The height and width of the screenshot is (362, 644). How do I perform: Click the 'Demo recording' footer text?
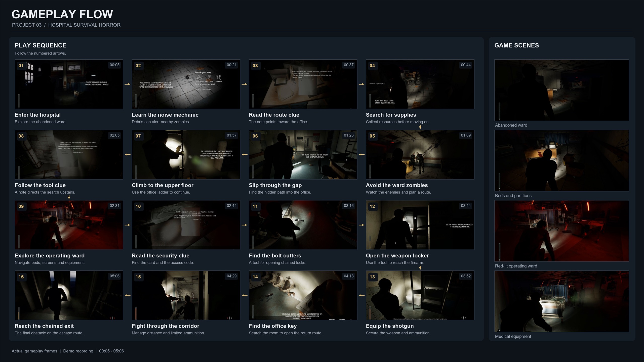(78, 351)
